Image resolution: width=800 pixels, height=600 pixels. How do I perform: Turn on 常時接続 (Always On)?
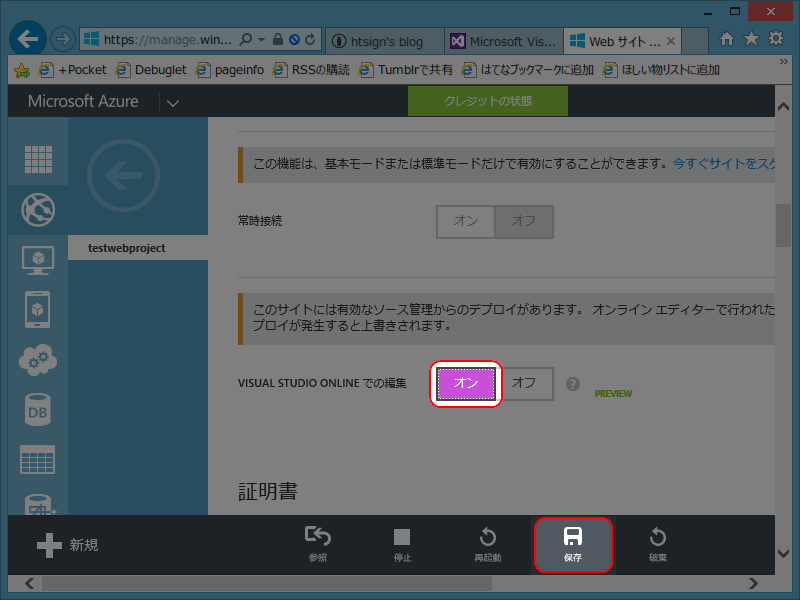(465, 222)
